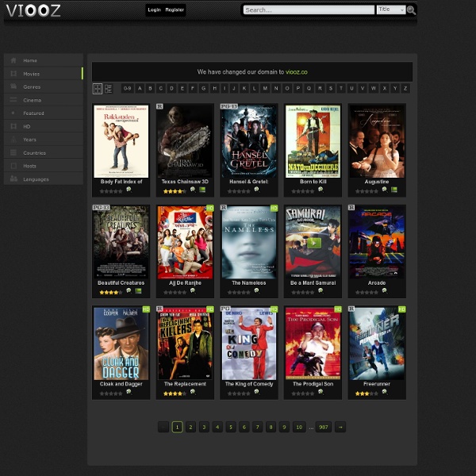Image resolution: width=476 pixels, height=476 pixels.
Task: Click the magnifier icon under Hansel & Gretel
Action: pyautogui.click(x=257, y=190)
